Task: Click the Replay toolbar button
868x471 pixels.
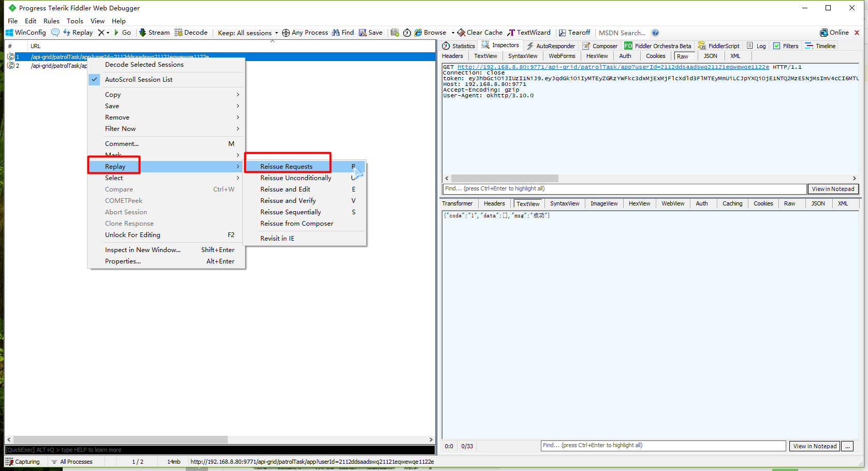Action: click(78, 32)
